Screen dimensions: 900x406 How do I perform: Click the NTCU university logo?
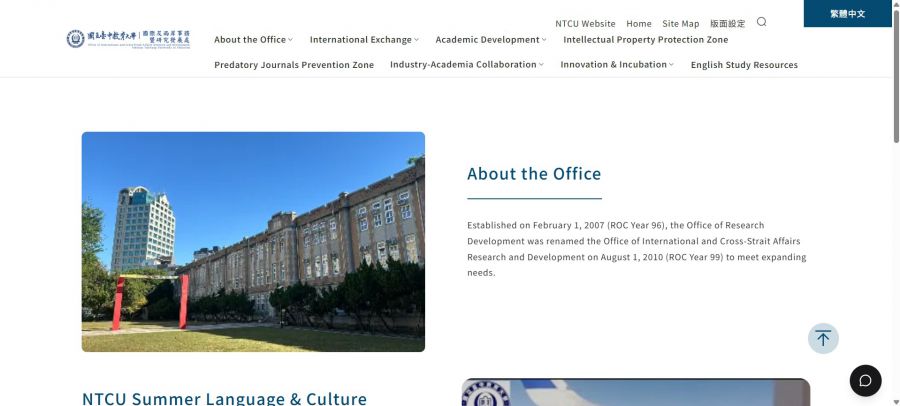pos(128,39)
